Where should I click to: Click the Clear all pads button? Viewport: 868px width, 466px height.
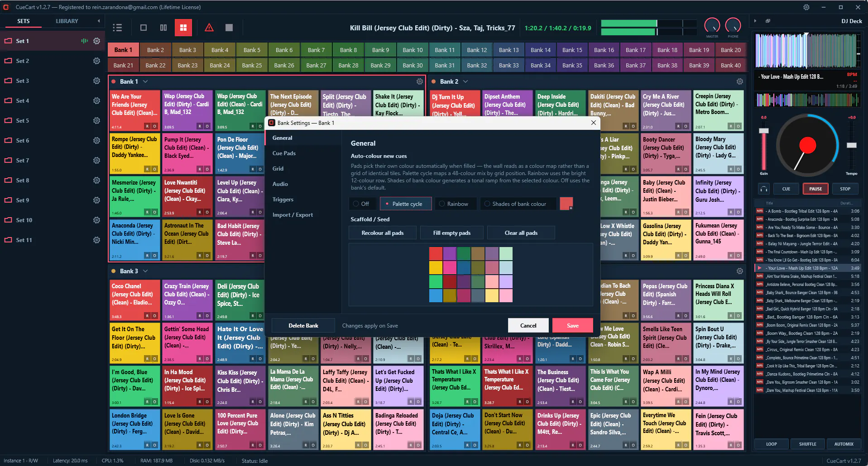coord(521,233)
